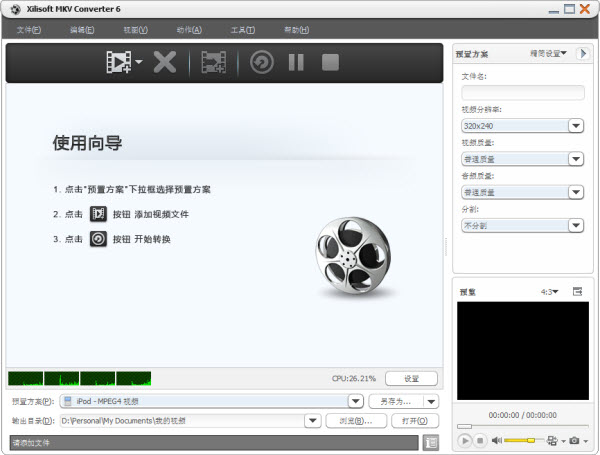Click the black preview video area

[523, 351]
